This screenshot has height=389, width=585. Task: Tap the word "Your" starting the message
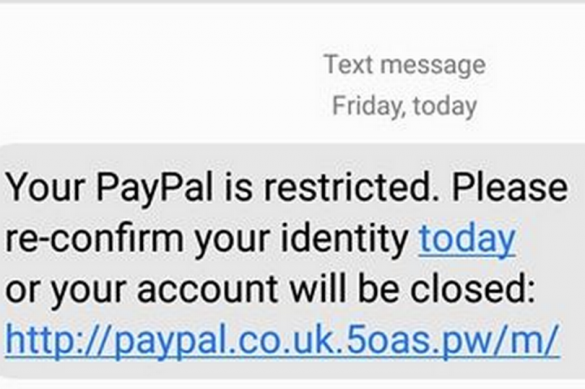pos(46,187)
